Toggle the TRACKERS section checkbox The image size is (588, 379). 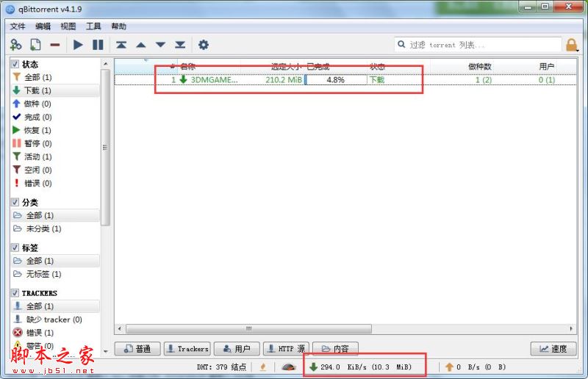click(x=15, y=293)
